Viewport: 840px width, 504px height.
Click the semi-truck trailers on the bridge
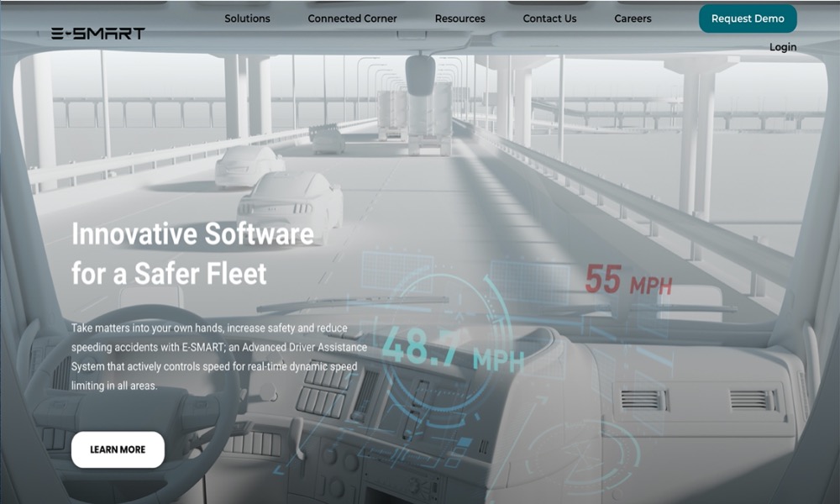(416, 118)
